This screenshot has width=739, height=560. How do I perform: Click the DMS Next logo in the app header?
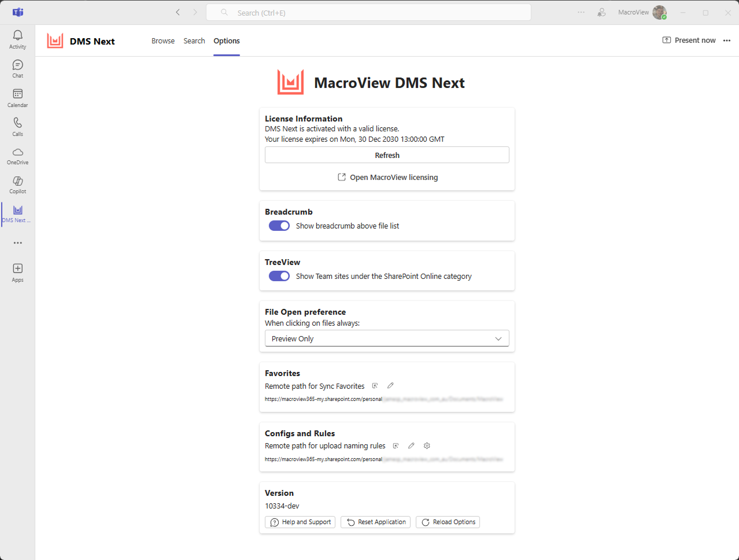55,40
